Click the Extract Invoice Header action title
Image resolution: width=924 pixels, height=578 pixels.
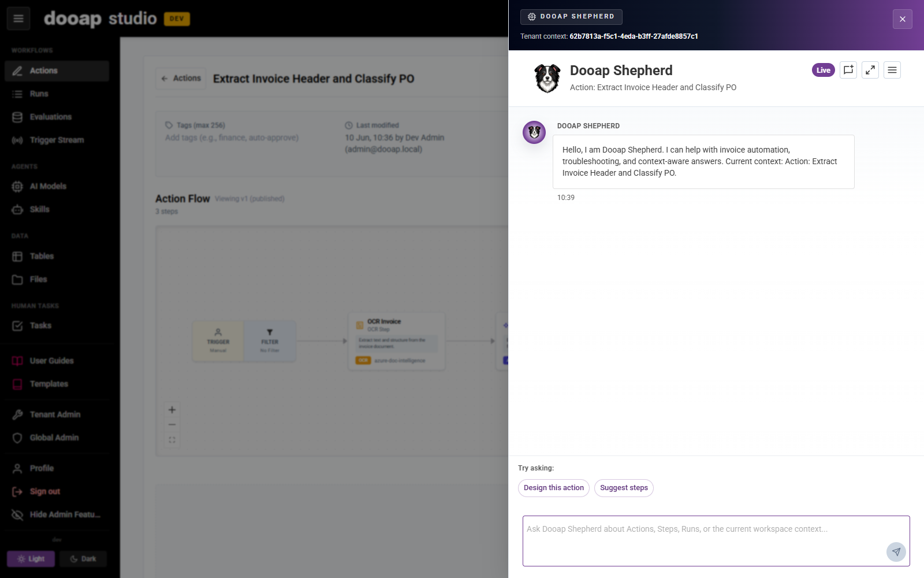(x=314, y=79)
